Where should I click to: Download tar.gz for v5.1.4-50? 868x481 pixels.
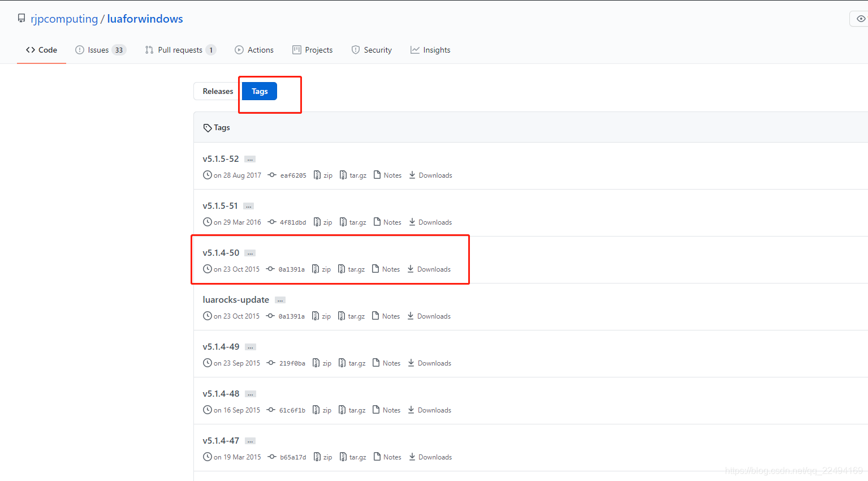pyautogui.click(x=351, y=269)
